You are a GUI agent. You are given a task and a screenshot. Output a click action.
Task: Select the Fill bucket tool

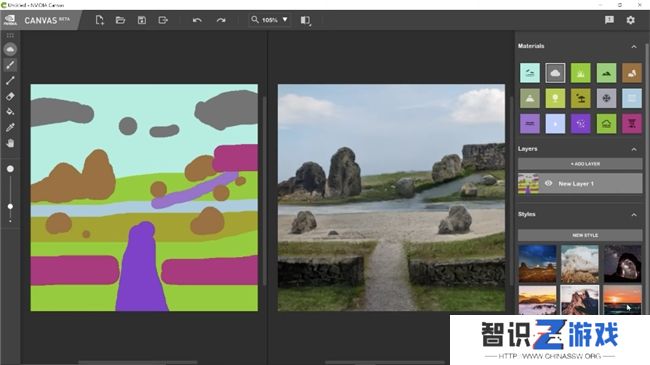tap(10, 112)
